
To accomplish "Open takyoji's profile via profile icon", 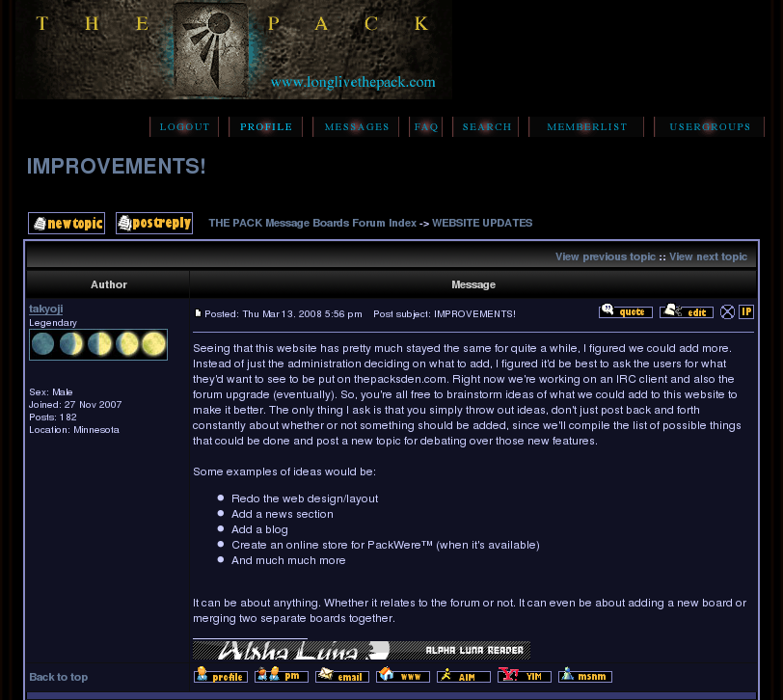I will pos(221,676).
